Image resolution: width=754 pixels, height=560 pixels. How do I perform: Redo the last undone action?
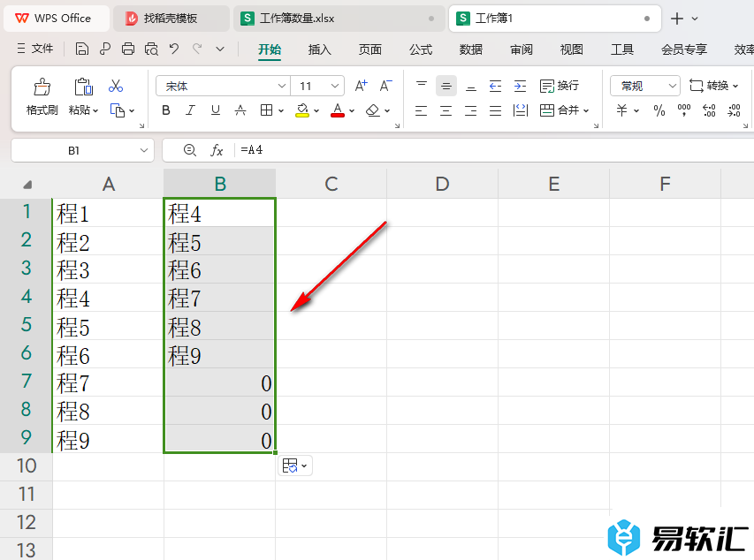[x=196, y=49]
